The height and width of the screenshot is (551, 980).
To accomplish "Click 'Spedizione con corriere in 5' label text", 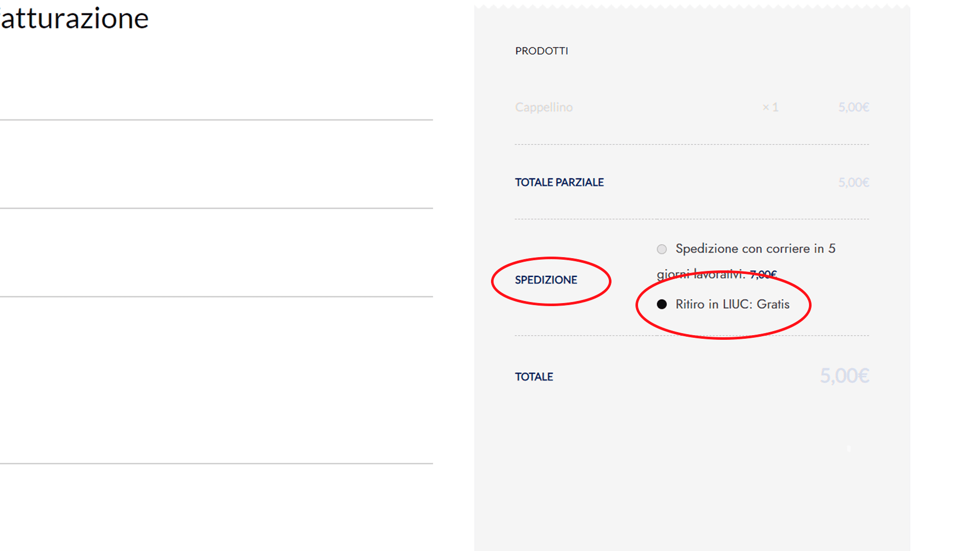I will click(x=755, y=248).
